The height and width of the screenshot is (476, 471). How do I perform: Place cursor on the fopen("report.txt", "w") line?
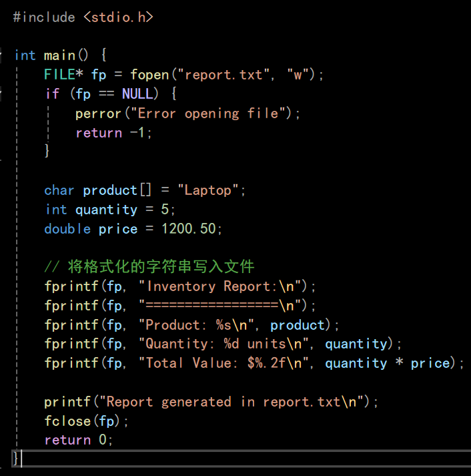[x=183, y=75]
